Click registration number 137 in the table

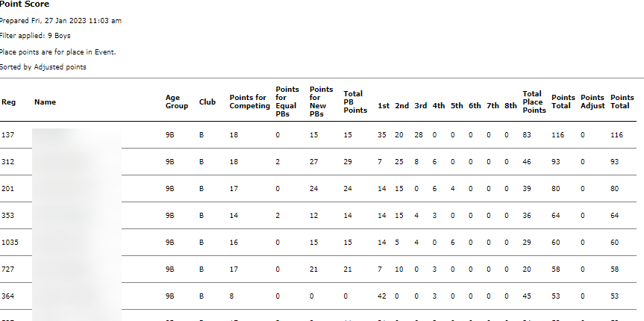click(x=7, y=135)
